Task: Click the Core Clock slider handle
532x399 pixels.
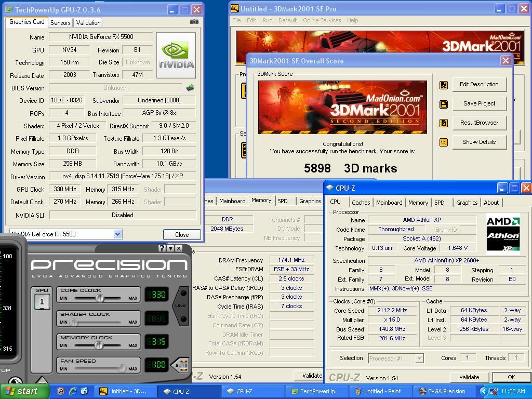Action: pyautogui.click(x=99, y=298)
